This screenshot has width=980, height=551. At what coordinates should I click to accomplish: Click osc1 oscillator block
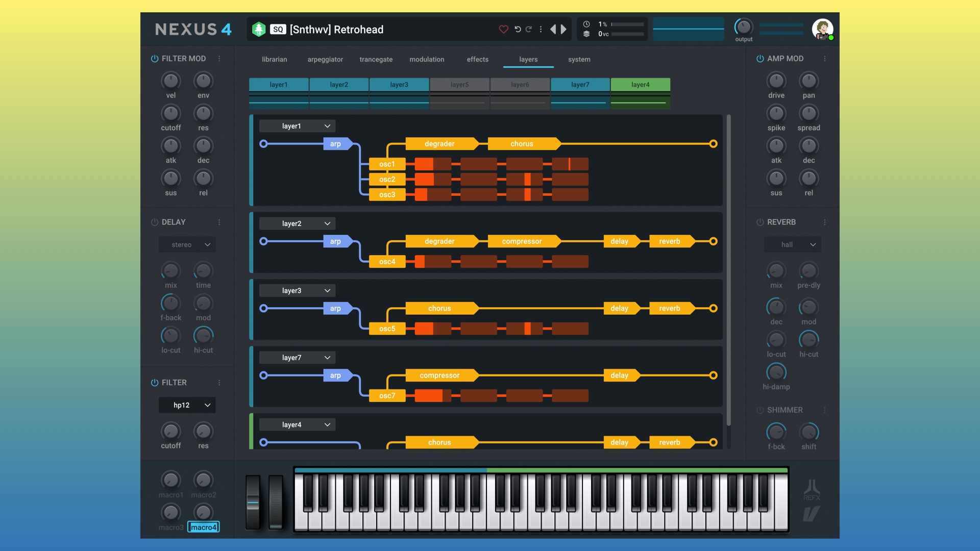click(x=387, y=164)
